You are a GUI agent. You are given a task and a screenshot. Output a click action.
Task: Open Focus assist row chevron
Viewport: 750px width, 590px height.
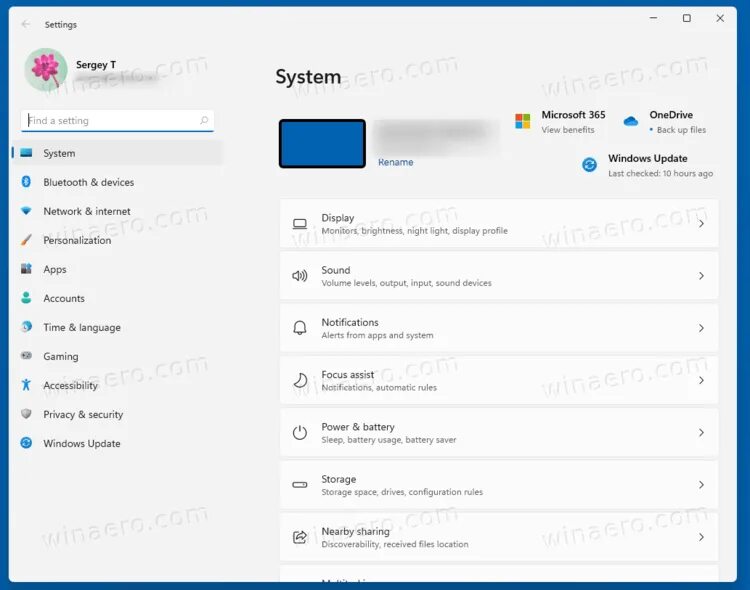point(701,380)
